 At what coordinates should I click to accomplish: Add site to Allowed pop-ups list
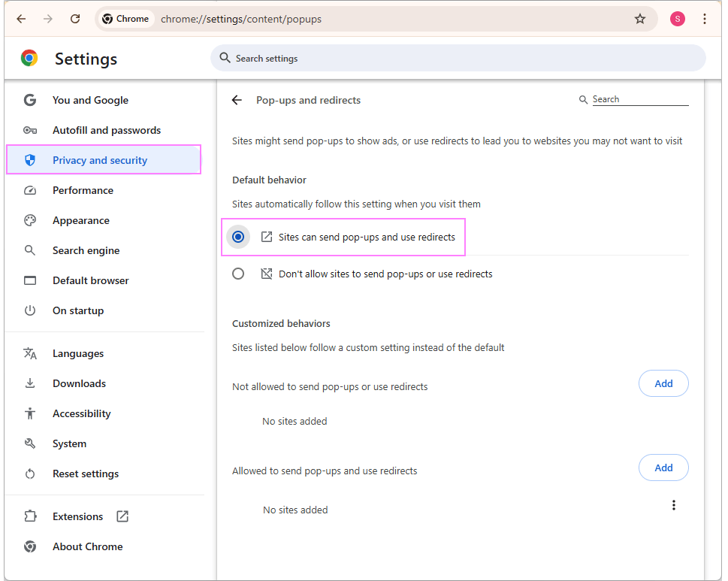pyautogui.click(x=663, y=468)
